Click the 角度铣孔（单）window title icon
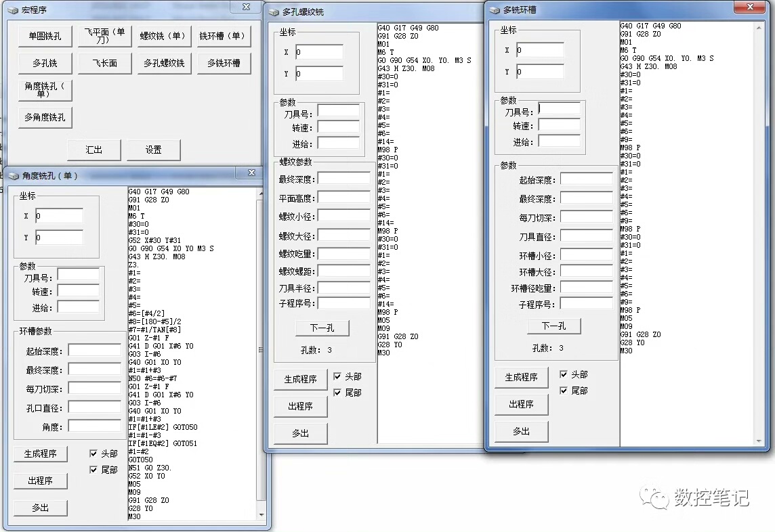The width and height of the screenshot is (775, 532). [14, 177]
